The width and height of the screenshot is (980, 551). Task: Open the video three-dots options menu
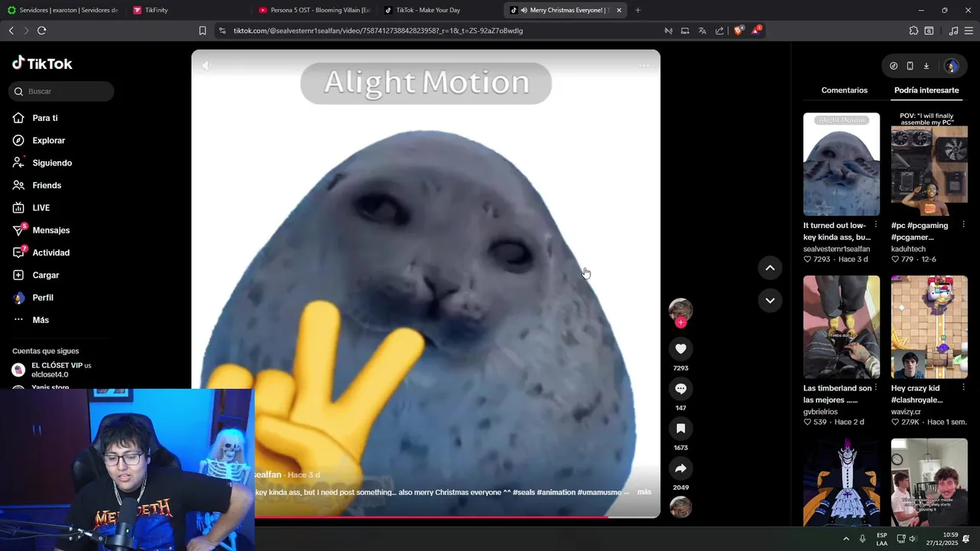[x=644, y=66]
